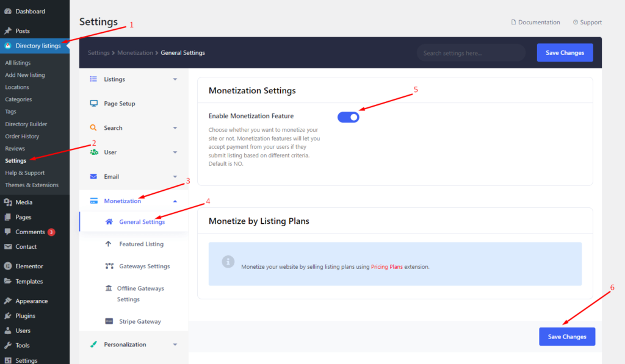
Task: Click top Save Changes button
Action: [565, 52]
